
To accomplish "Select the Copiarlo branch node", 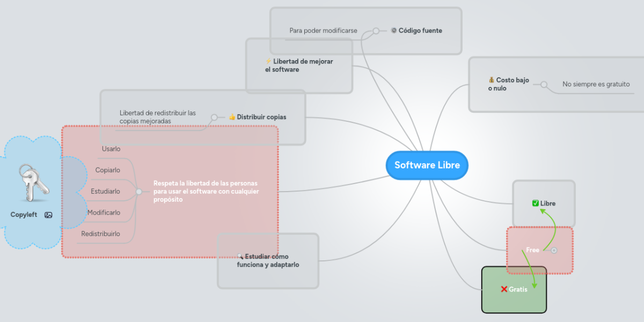I will pos(108,170).
